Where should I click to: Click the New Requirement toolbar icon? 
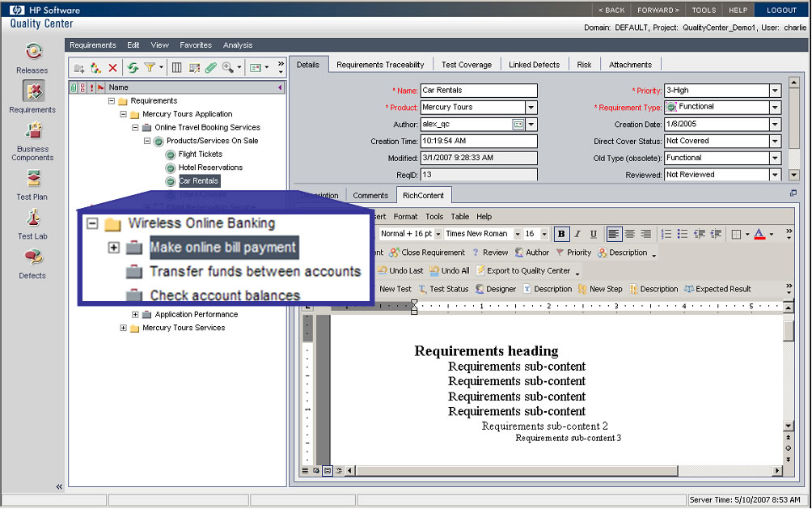point(95,68)
